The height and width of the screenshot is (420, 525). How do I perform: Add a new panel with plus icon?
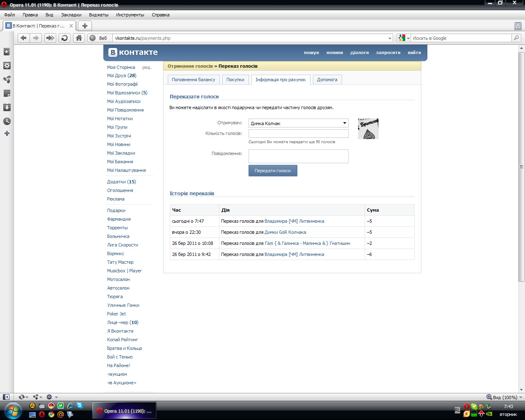7,133
